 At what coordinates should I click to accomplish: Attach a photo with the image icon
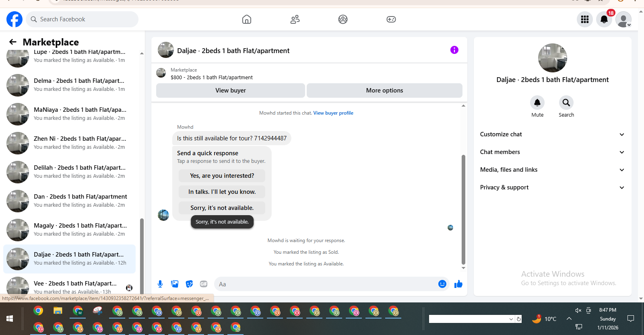tap(175, 284)
